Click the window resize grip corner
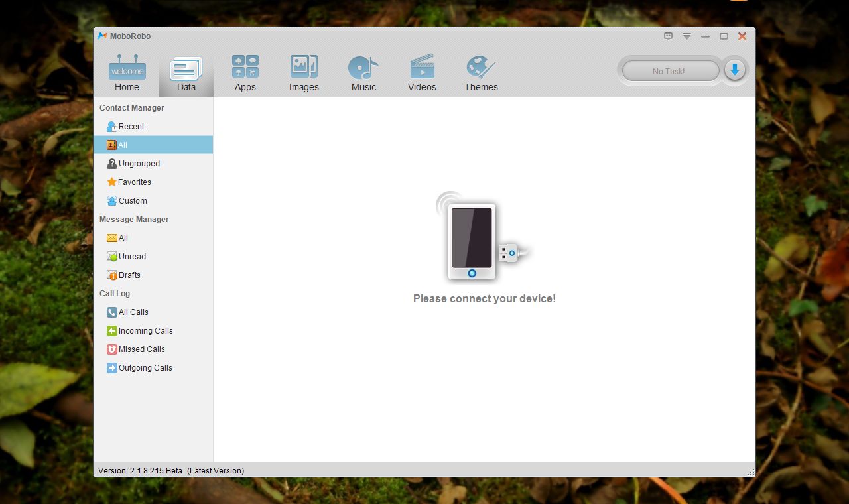Viewport: 849px width, 504px height. coord(751,472)
